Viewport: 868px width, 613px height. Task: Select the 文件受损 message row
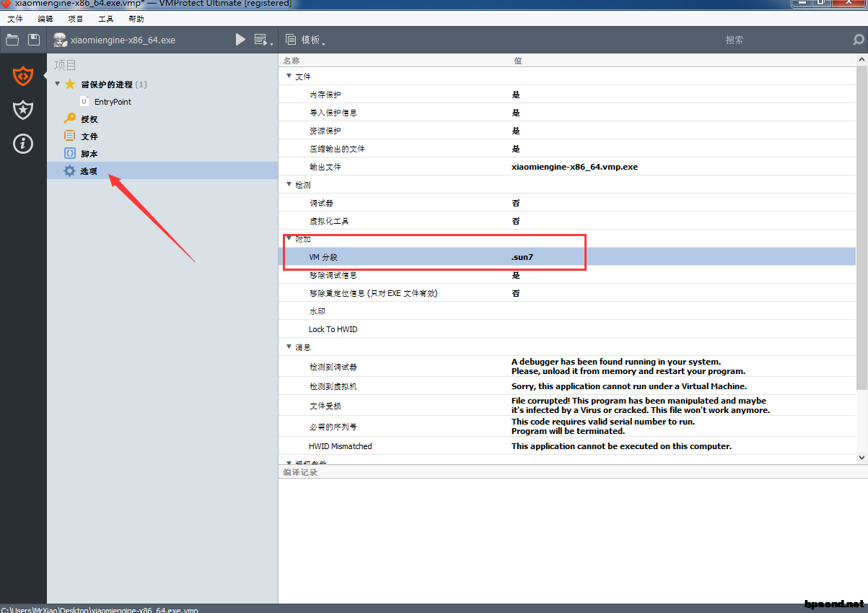coord(567,406)
